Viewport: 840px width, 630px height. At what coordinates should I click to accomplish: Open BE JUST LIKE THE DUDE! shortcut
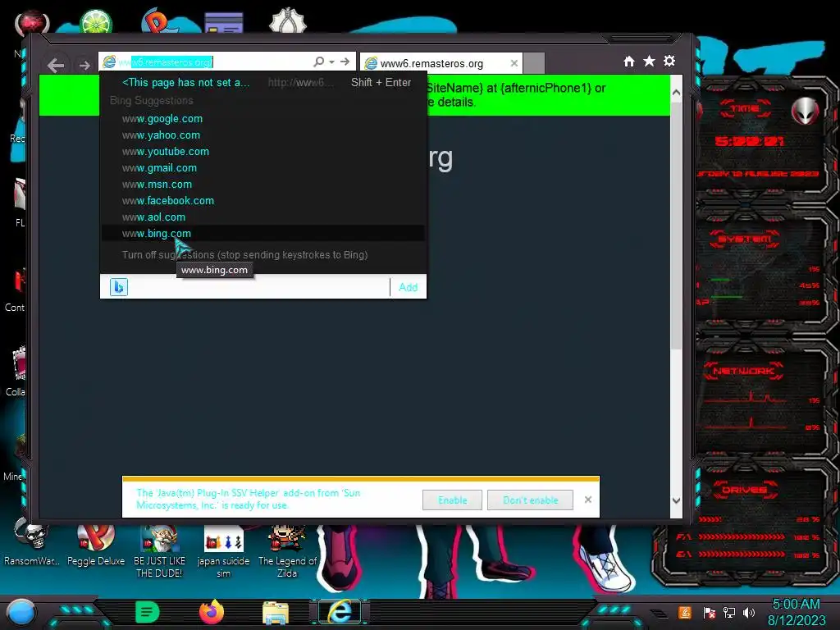(160, 552)
